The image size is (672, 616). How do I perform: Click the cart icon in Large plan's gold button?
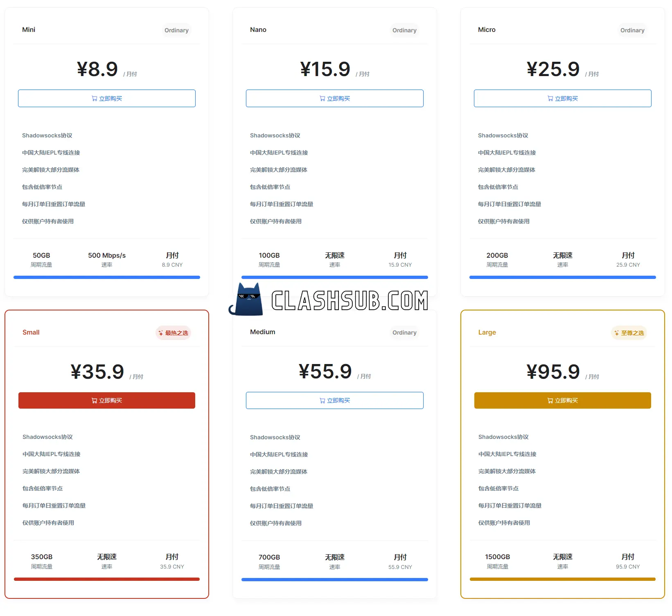[550, 400]
